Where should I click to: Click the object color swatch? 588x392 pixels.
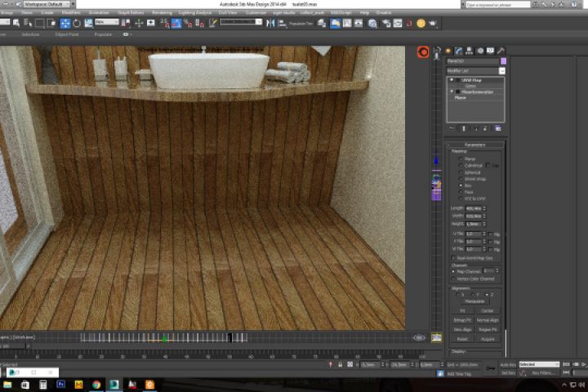pyautogui.click(x=503, y=61)
